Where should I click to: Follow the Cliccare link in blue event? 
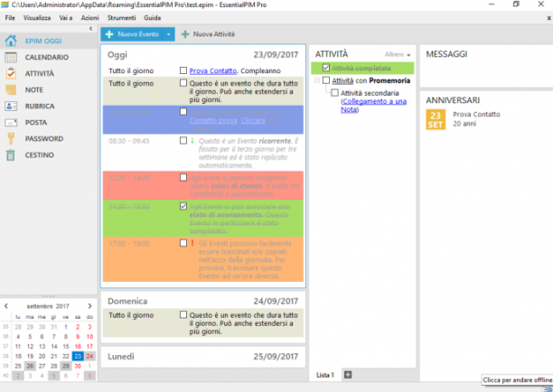pyautogui.click(x=253, y=120)
